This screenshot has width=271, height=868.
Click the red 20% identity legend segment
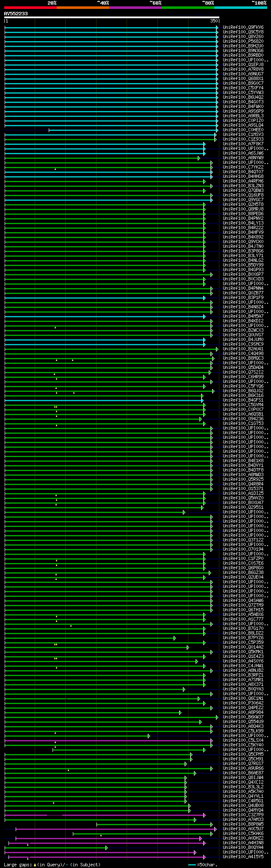point(30,8)
